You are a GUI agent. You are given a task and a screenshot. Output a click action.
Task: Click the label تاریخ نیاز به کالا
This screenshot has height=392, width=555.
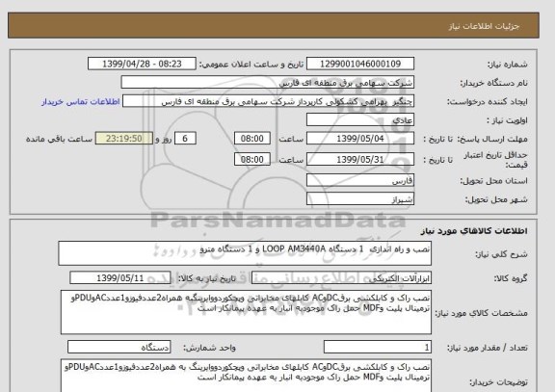206,278
